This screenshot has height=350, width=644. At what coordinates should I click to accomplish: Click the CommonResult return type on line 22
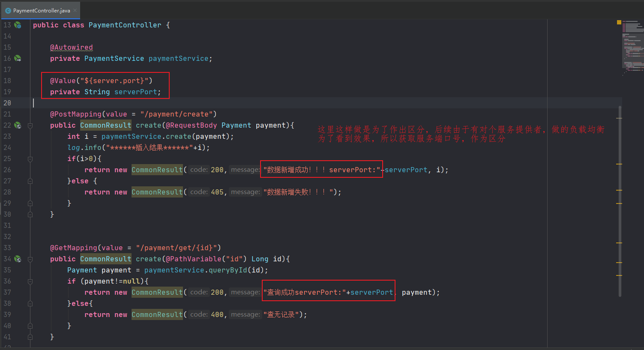coord(106,125)
